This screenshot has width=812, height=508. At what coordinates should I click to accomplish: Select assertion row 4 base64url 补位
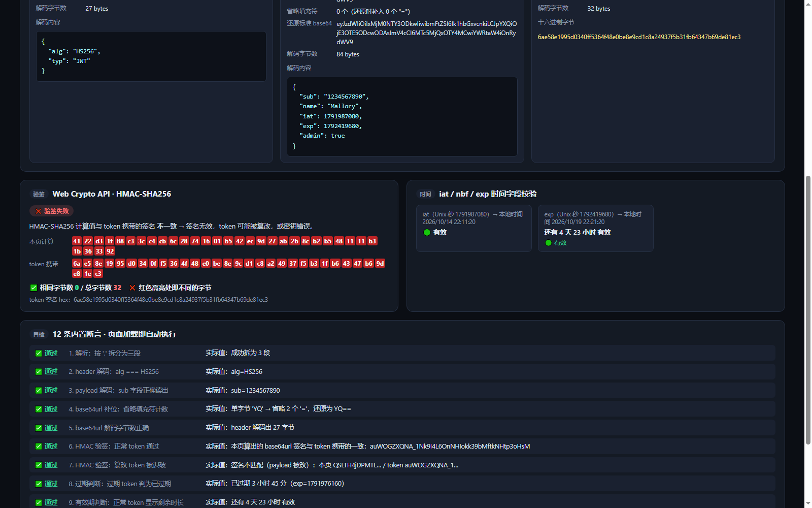(402, 409)
